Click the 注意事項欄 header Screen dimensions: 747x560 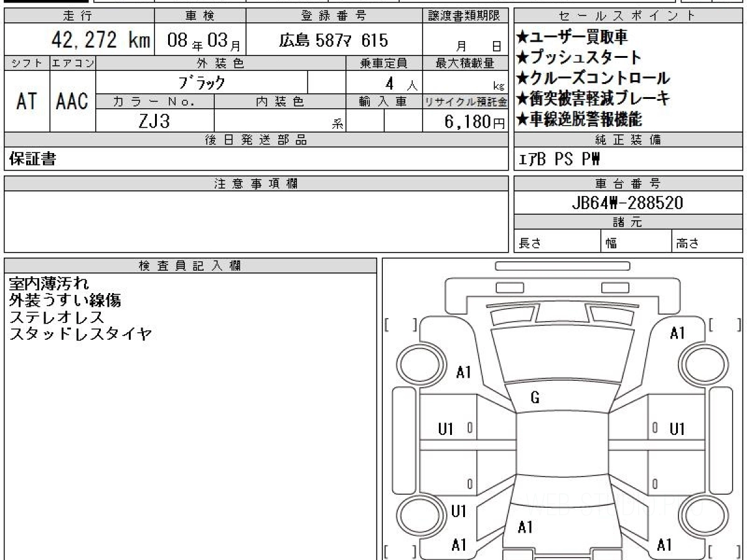click(x=256, y=184)
